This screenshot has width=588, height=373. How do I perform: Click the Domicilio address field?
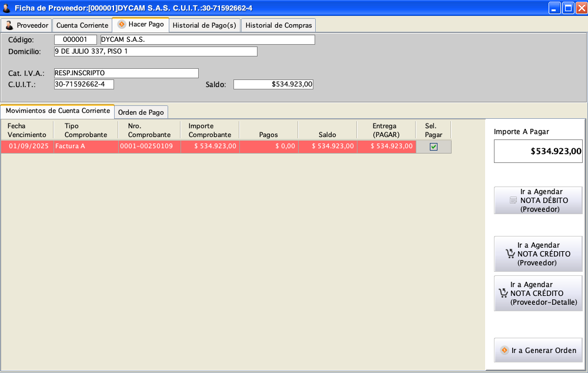tap(155, 52)
